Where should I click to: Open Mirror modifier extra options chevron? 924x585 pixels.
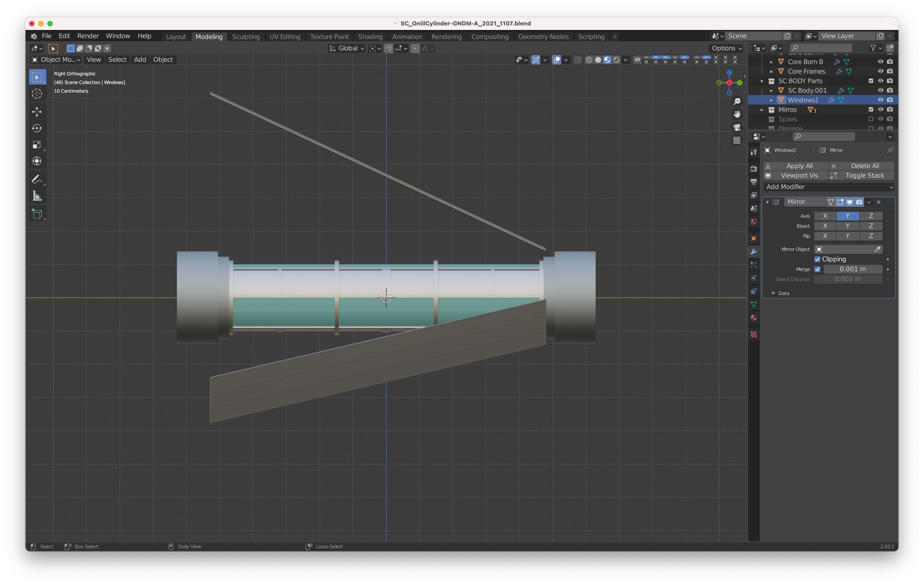[x=869, y=202]
